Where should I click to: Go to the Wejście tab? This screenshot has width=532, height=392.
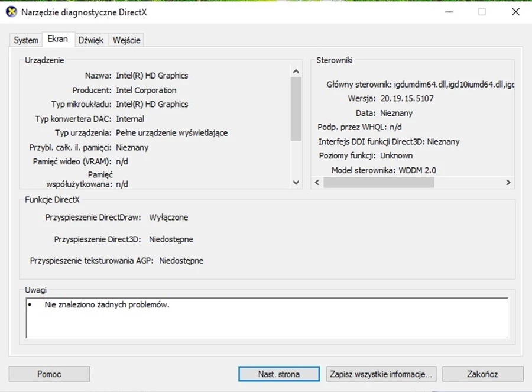point(126,40)
